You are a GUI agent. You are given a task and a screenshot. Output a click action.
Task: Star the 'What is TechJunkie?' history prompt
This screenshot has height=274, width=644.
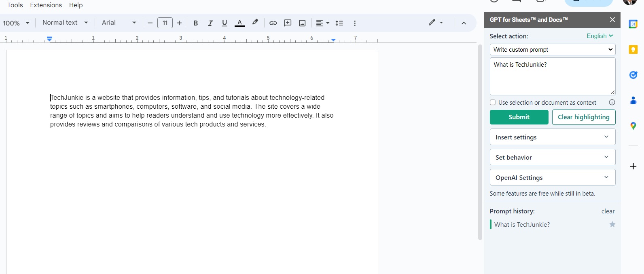pos(612,224)
